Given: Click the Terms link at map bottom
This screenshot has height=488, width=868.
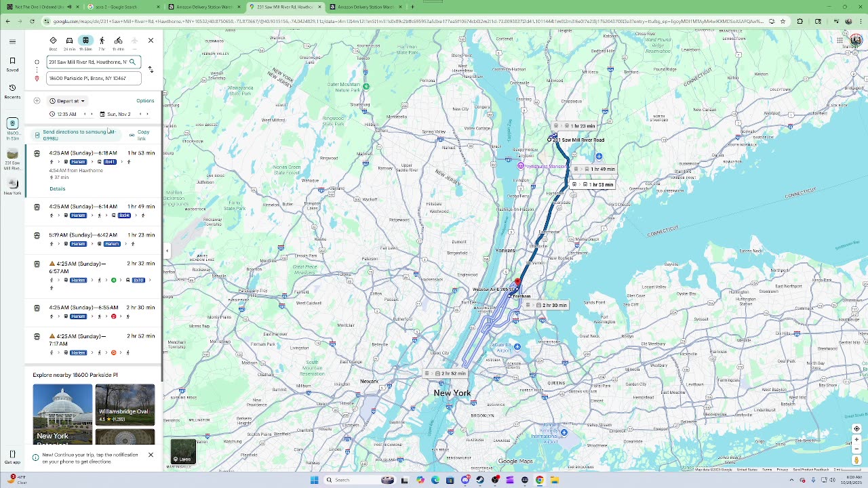Looking at the screenshot, I should pyautogui.click(x=766, y=469).
